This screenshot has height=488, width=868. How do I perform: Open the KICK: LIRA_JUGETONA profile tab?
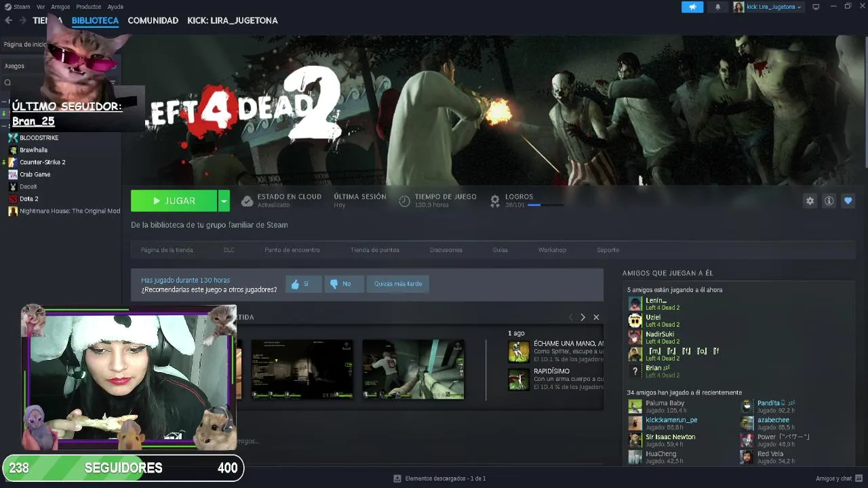pos(233,20)
